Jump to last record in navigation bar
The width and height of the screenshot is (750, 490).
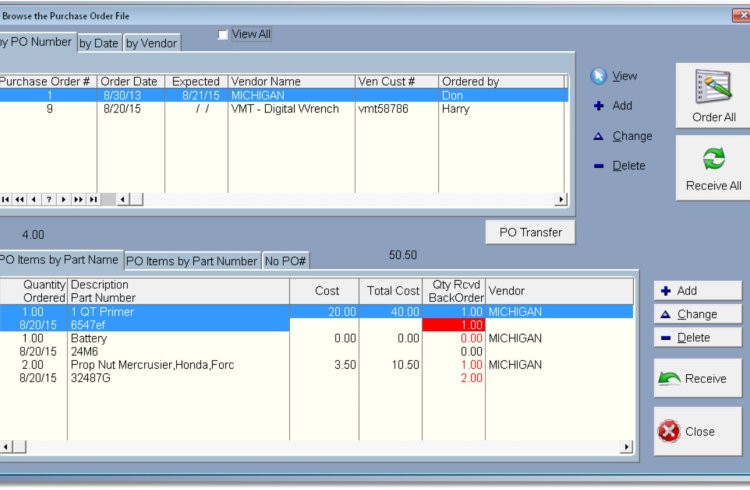pos(93,199)
